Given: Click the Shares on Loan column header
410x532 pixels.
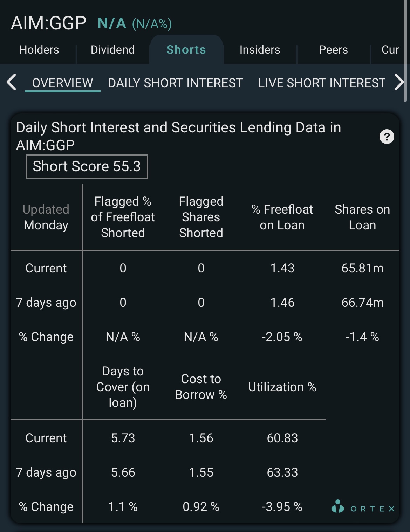Looking at the screenshot, I should (x=362, y=217).
